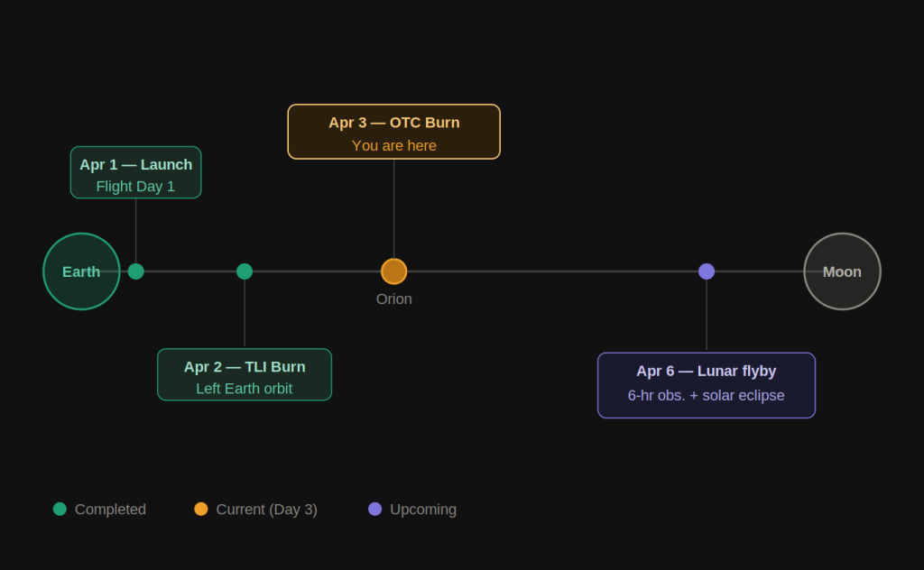Click the Moon circle node

(842, 271)
